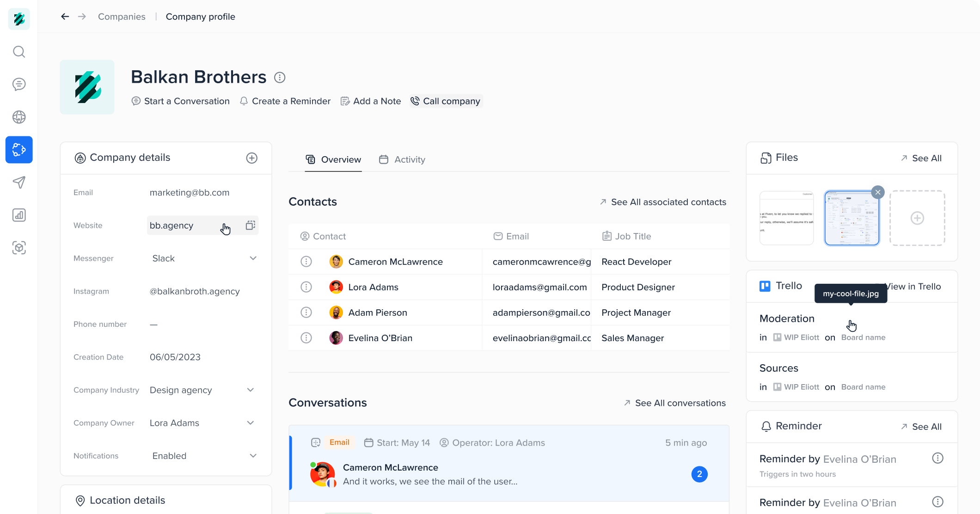
Task: Click the Company details user icon
Action: (x=80, y=158)
